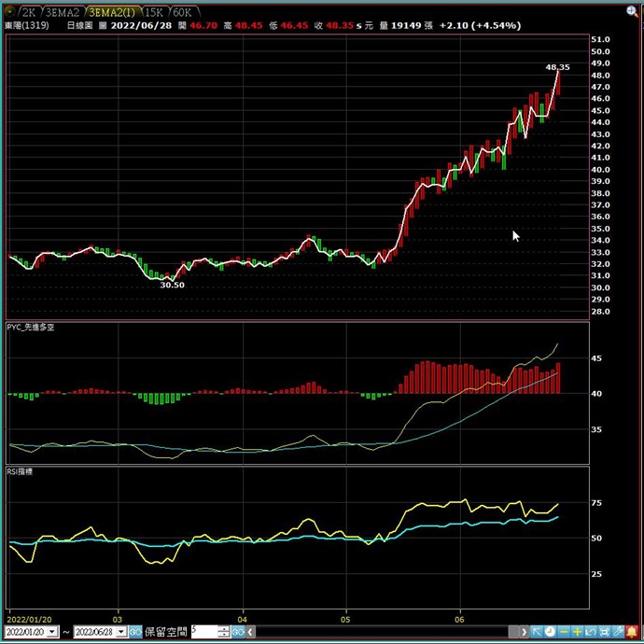644x644 pixels.
Task: Click the reserved space input field
Action: [203, 632]
